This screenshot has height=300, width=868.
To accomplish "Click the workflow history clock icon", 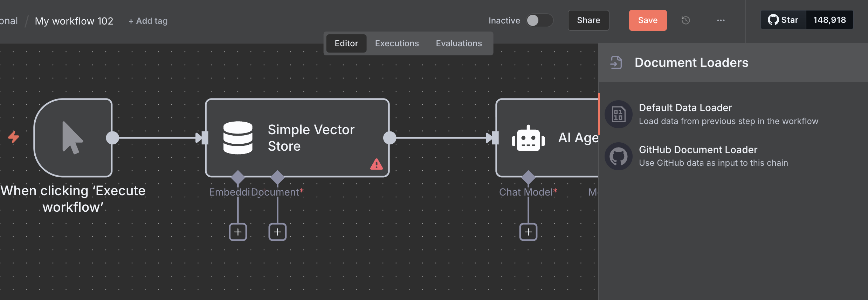I will tap(686, 20).
